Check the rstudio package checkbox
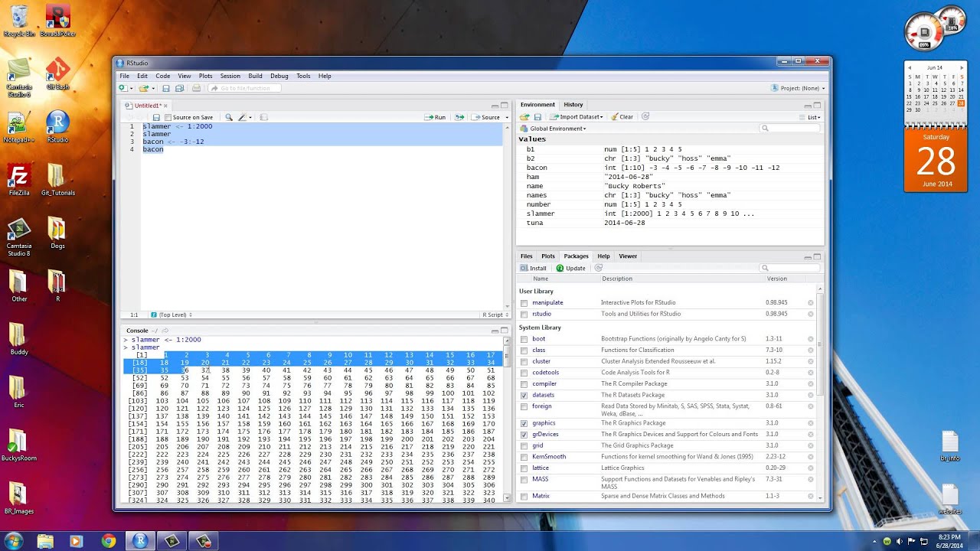The height and width of the screenshot is (551, 980). point(524,315)
